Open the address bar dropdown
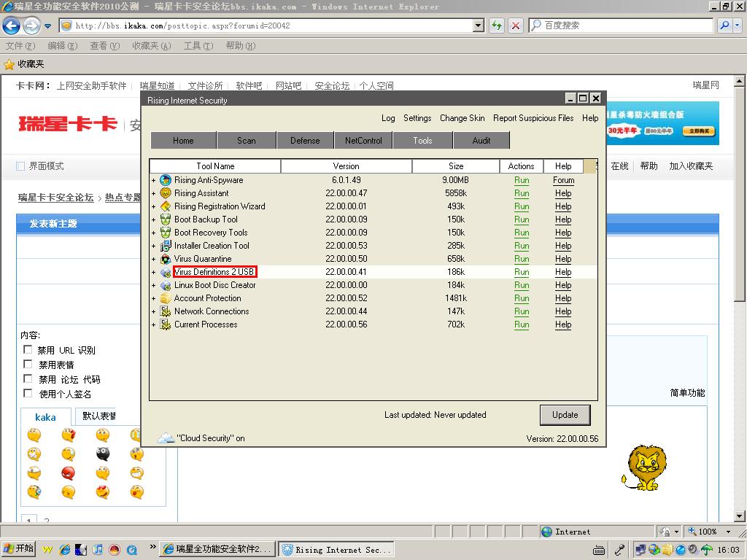 pyautogui.click(x=479, y=26)
